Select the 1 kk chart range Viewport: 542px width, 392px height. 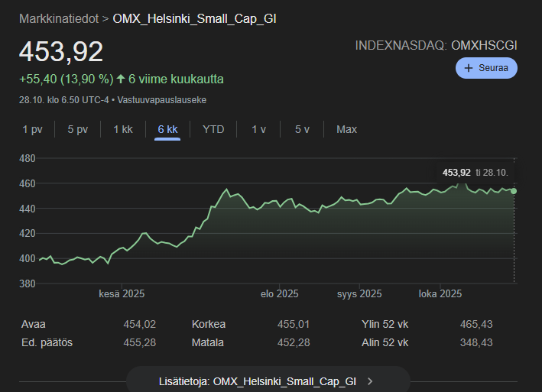[122, 129]
